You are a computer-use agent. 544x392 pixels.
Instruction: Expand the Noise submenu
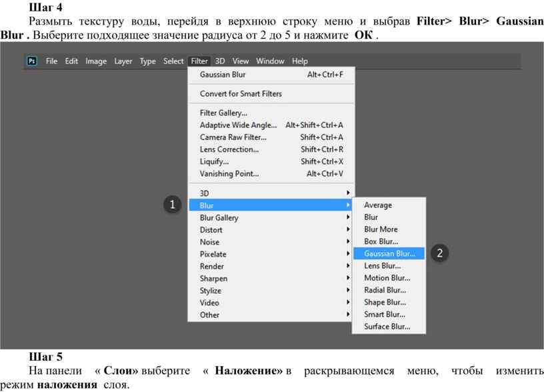coord(271,242)
